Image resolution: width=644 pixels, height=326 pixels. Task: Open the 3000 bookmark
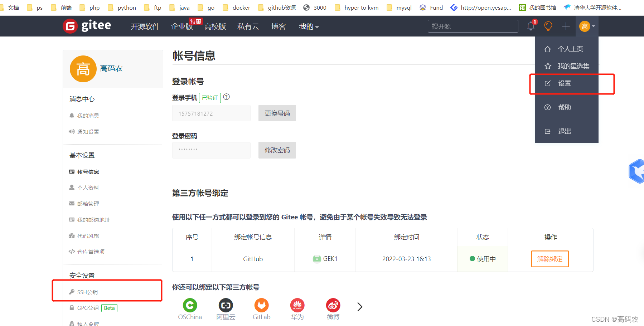[315, 8]
